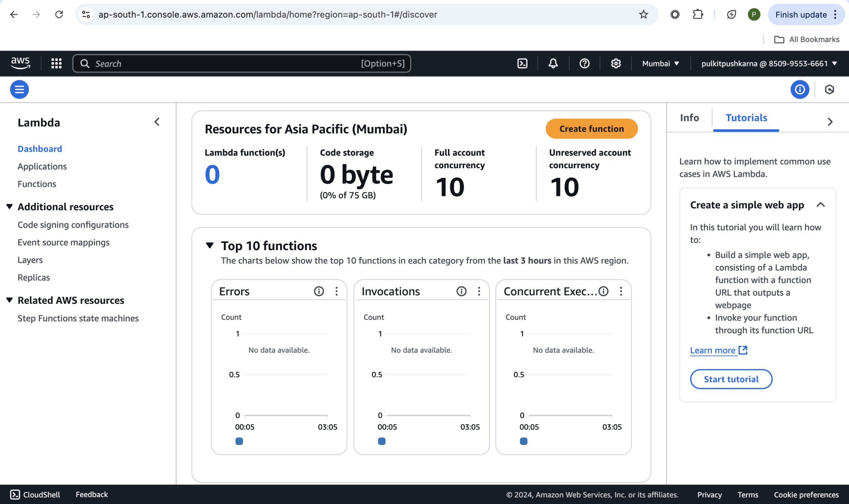Open the notifications bell
This screenshot has height=504, width=849.
[553, 63]
